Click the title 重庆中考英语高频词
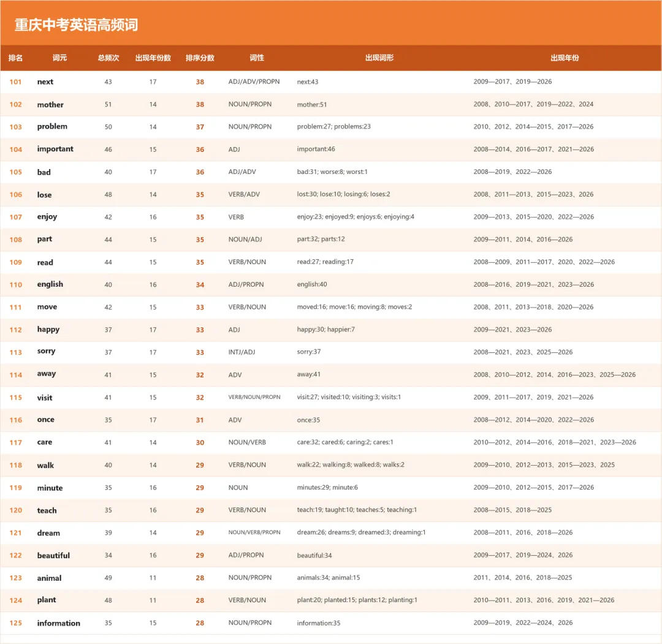Image resolution: width=662 pixels, height=644 pixels. [x=77, y=25]
